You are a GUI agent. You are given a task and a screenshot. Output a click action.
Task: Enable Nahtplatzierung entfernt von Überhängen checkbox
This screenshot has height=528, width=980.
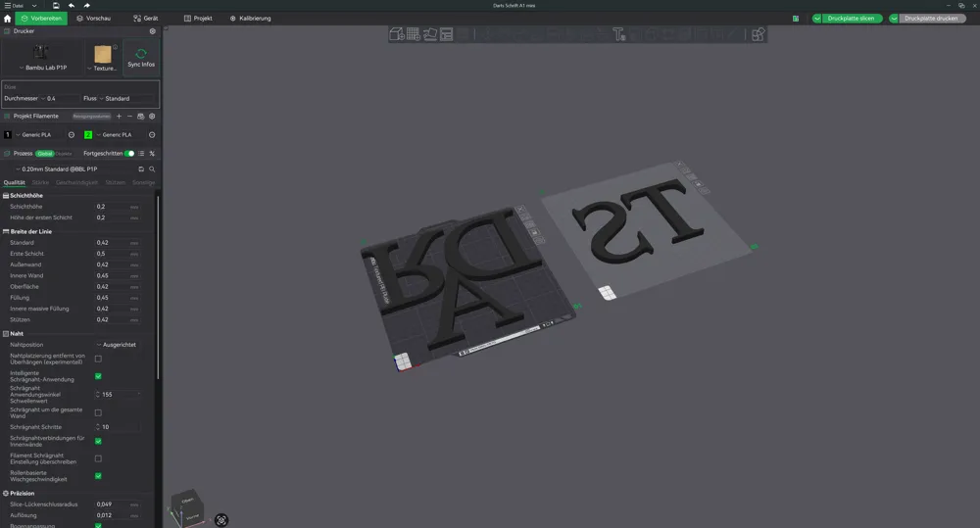(98, 359)
